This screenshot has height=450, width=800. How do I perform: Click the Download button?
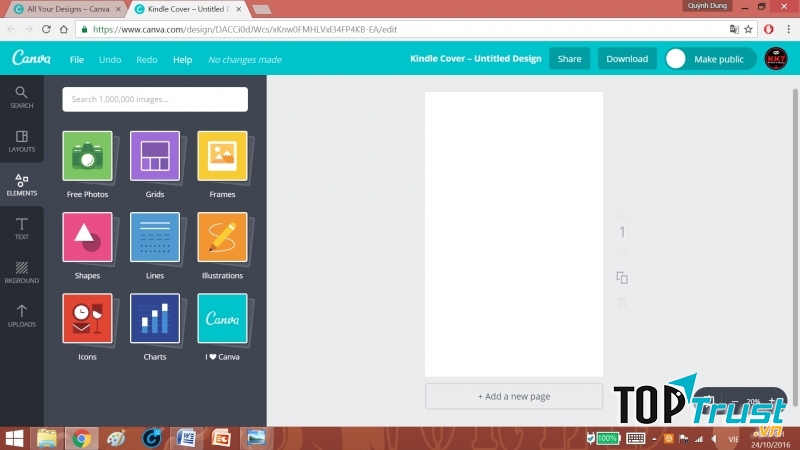click(627, 59)
